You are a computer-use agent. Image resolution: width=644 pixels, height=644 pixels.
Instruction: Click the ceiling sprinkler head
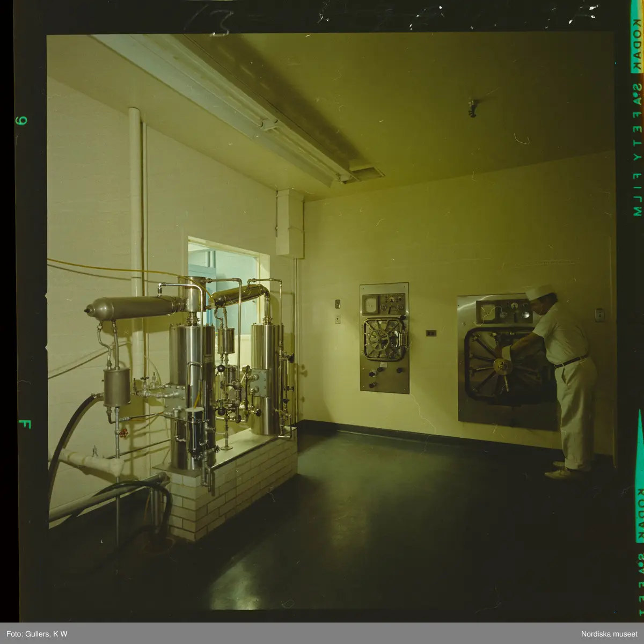point(472,108)
